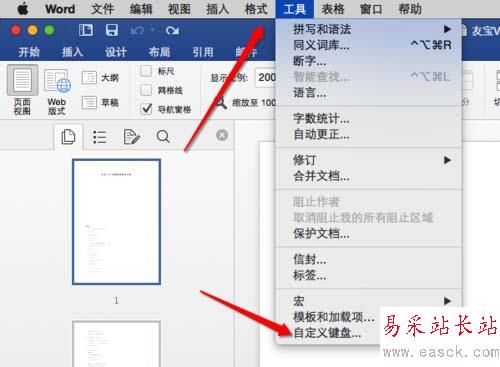Viewport: 500px width, 367px height.
Task: Choose Language (语言...) menu item
Action: (x=368, y=92)
